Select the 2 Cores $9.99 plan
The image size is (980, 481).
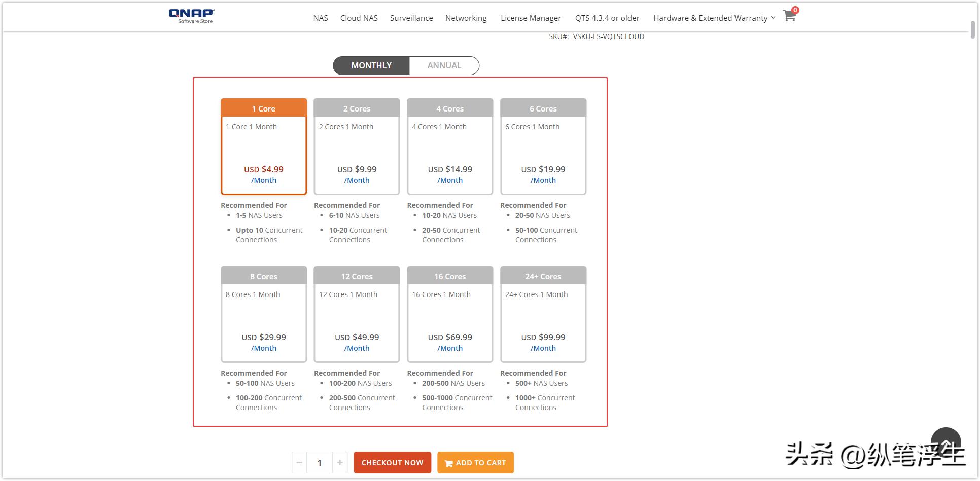pos(357,146)
